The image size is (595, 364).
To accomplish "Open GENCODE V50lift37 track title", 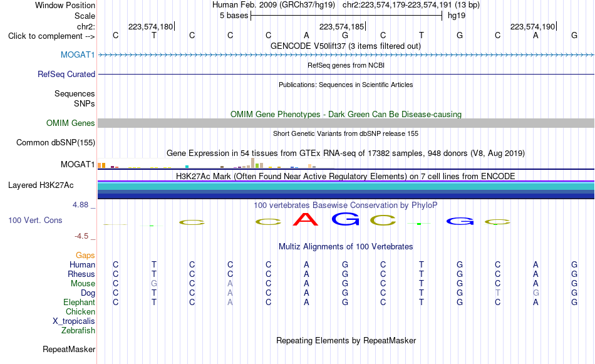I will 345,46.
